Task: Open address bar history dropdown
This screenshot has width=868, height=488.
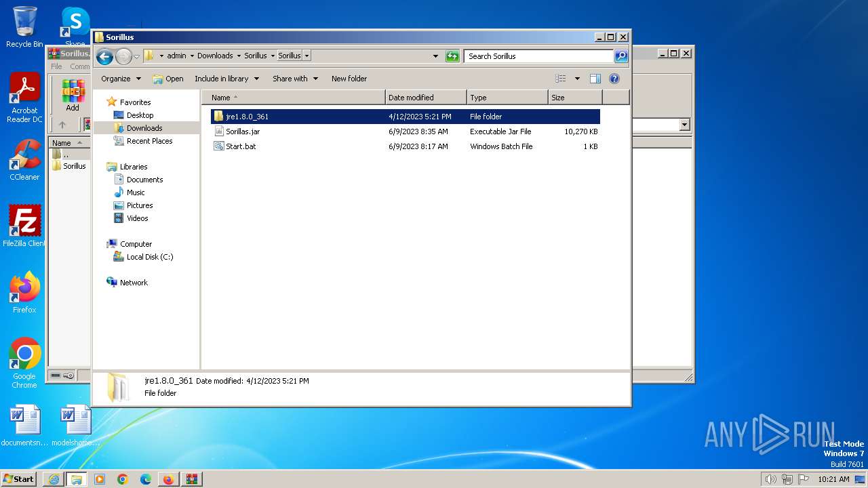Action: (x=435, y=56)
